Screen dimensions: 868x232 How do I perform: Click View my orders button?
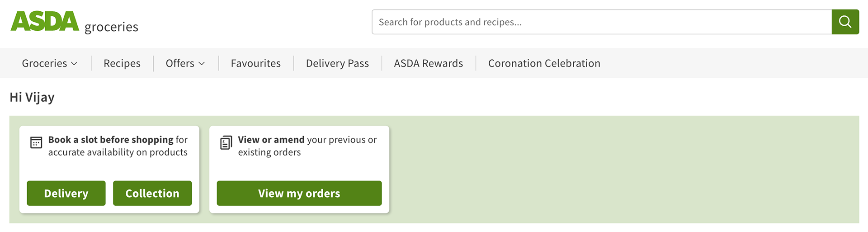click(299, 193)
